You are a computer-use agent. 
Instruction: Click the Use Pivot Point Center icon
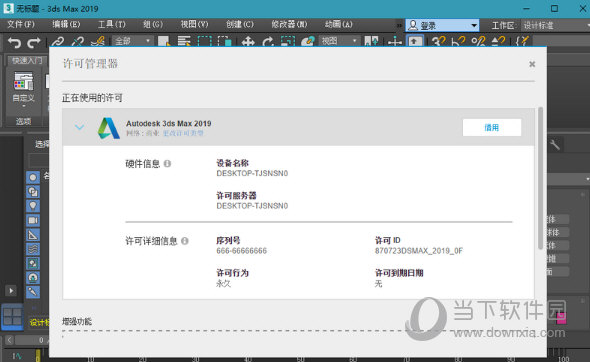371,41
